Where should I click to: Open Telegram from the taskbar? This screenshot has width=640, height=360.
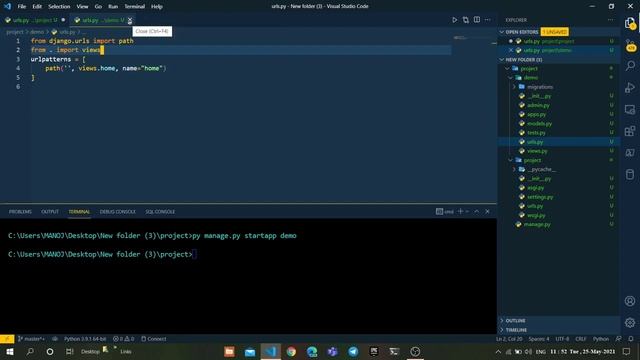(x=353, y=351)
